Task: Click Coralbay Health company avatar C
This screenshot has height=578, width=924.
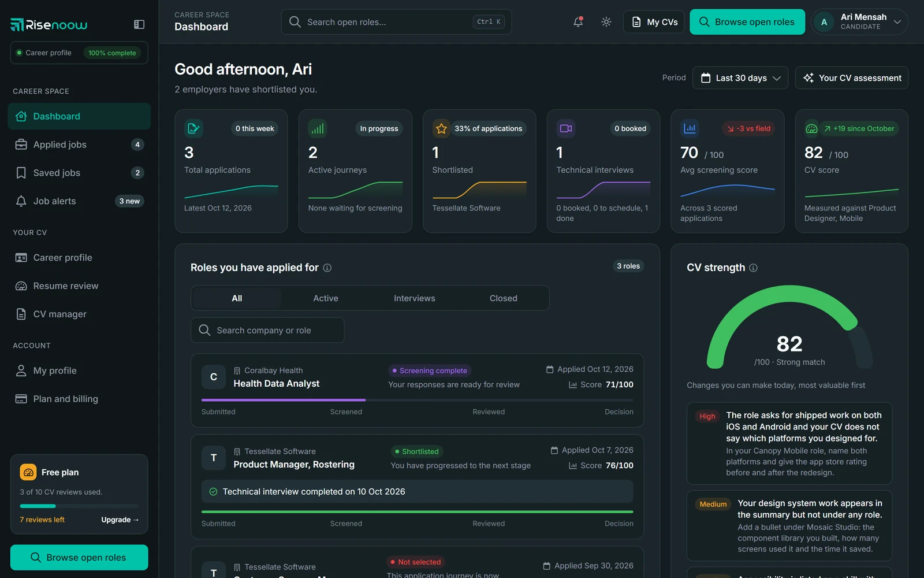Action: coord(214,377)
